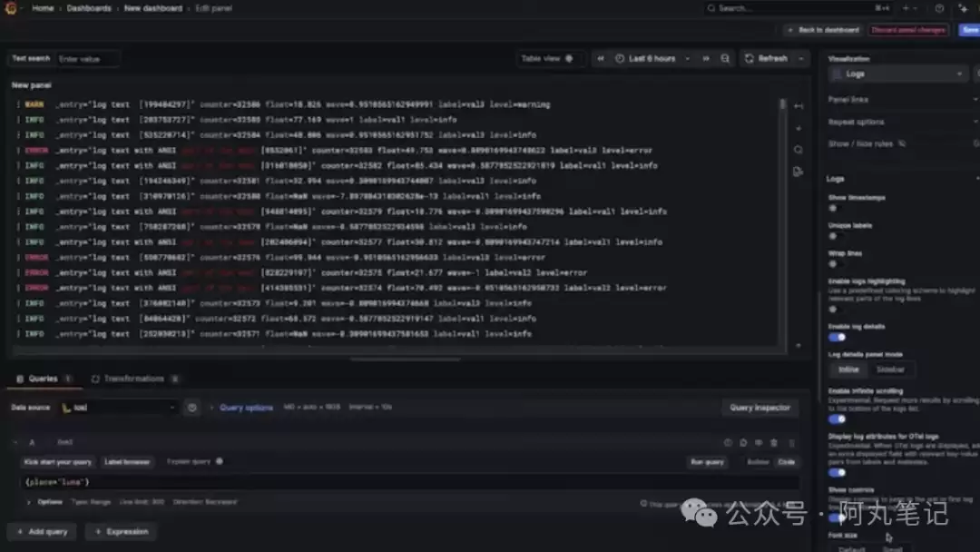Click the Run query button
Viewport: 980px width, 552px height.
point(707,462)
